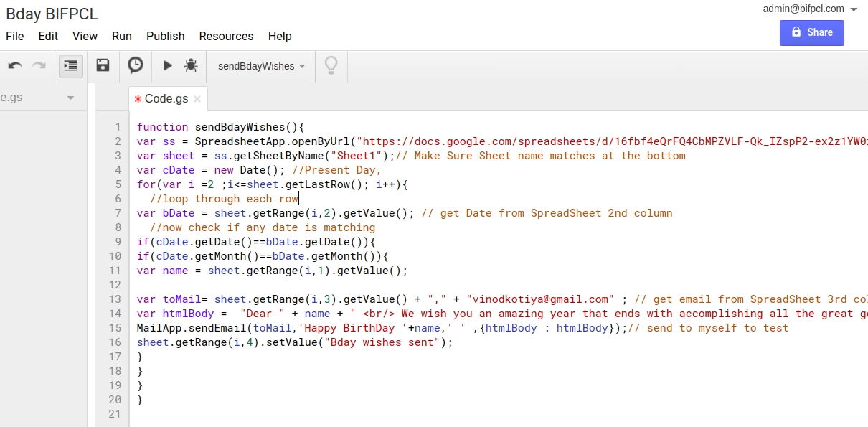
Task: Toggle the file list panel
Action: 70,65
